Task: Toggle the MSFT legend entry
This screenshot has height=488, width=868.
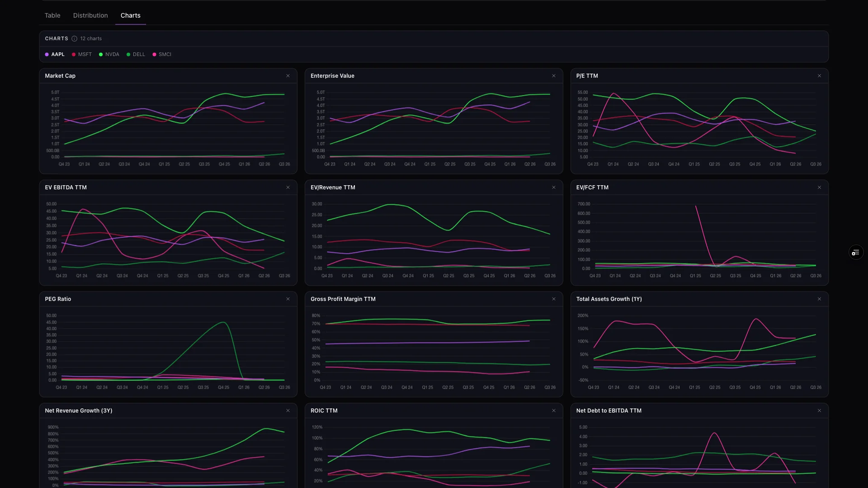Action: 82,54
